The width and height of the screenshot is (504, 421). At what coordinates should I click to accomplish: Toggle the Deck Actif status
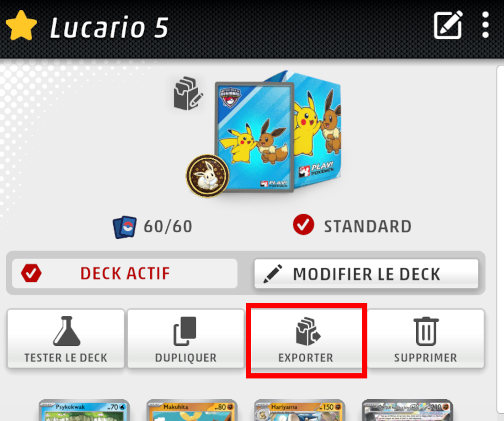click(x=125, y=273)
